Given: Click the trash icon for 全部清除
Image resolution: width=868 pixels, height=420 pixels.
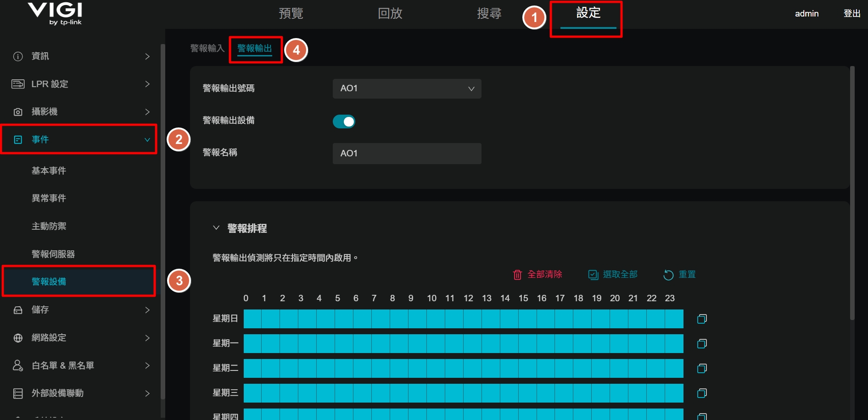Looking at the screenshot, I should click(x=517, y=275).
